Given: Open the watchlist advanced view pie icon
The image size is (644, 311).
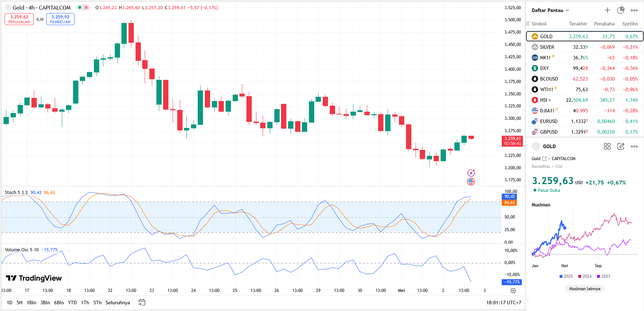Looking at the screenshot, I should (x=621, y=10).
